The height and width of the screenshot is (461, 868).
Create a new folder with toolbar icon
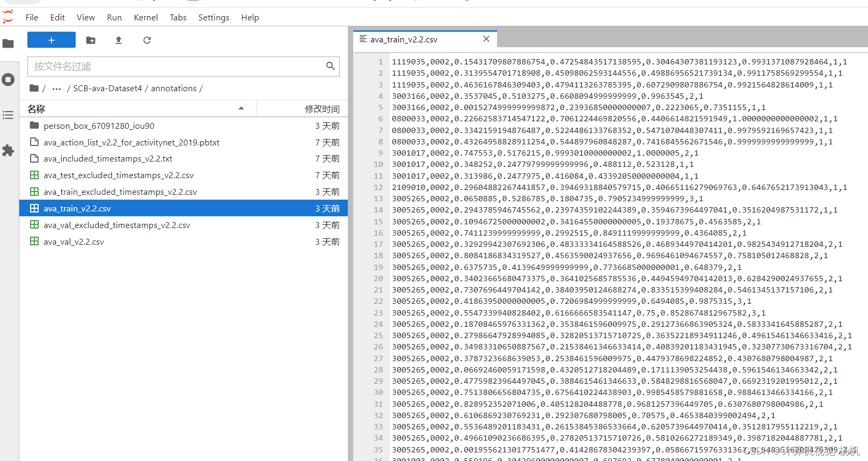point(91,40)
